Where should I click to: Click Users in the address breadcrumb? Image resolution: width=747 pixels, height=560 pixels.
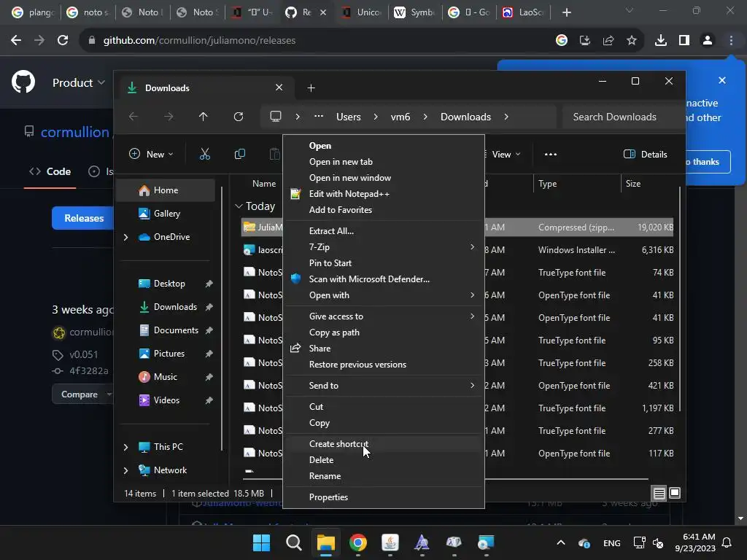pyautogui.click(x=348, y=117)
